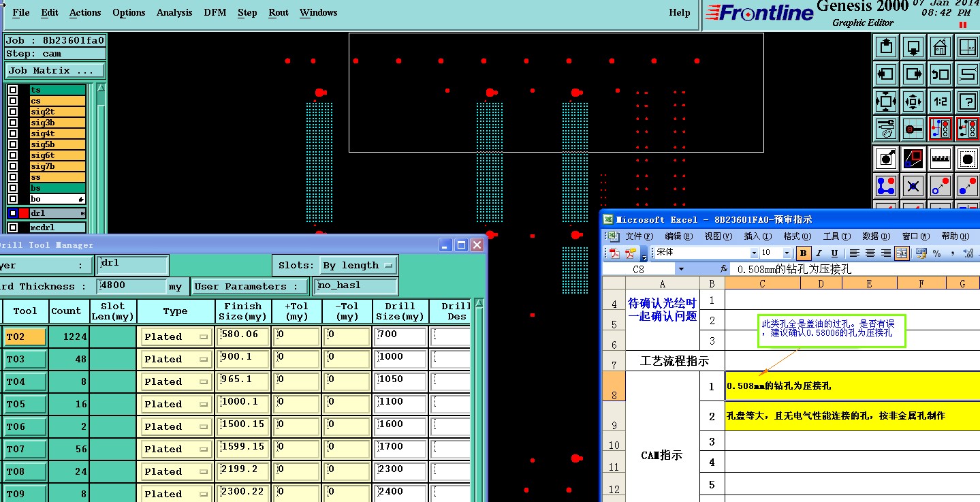Select the feature select arrow tool icon
Viewport: 980px width, 502px height.
[x=886, y=159]
